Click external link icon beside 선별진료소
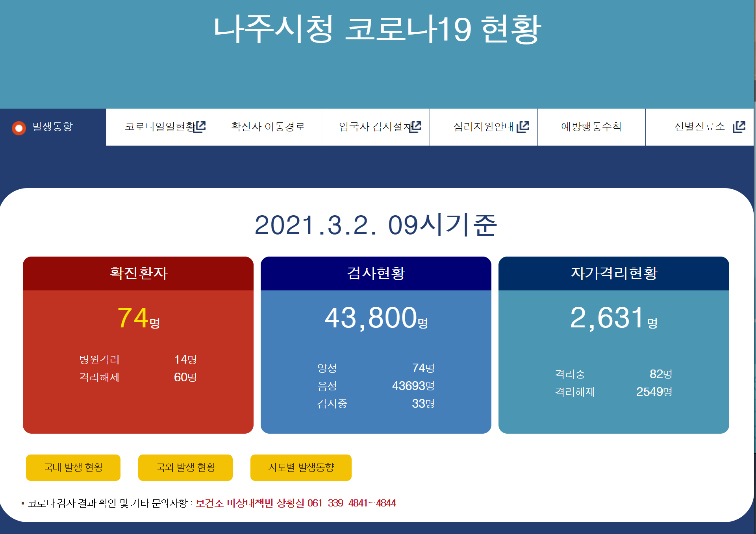Image resolution: width=756 pixels, height=534 pixels. [x=739, y=127]
